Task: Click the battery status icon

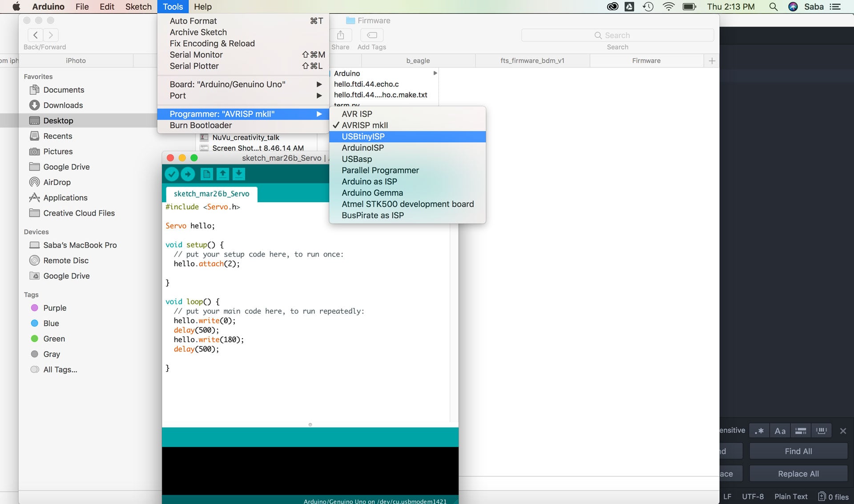Action: click(689, 7)
